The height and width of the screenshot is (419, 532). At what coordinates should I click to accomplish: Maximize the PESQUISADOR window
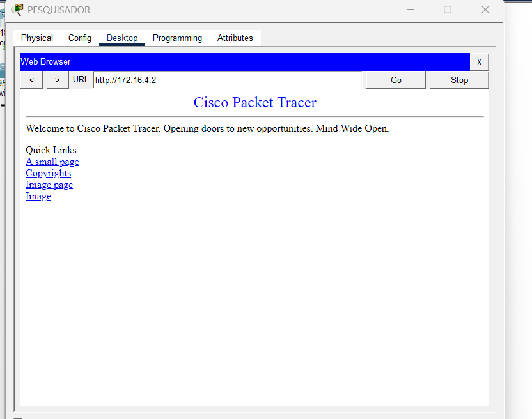[x=448, y=10]
